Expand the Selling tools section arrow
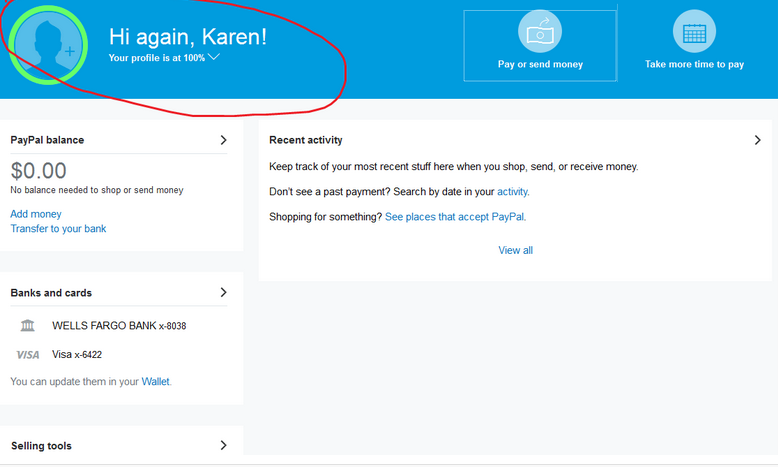 223,446
